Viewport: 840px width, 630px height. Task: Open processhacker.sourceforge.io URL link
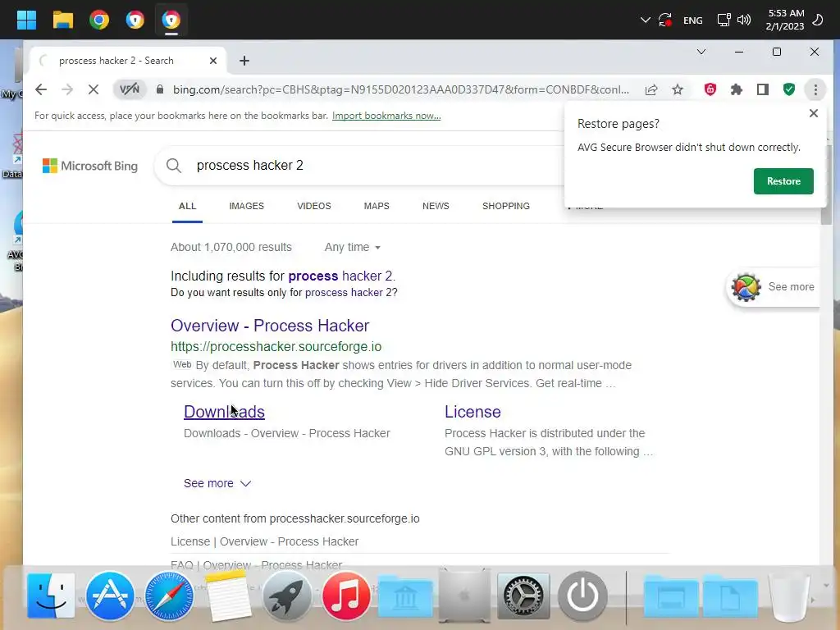pos(276,347)
